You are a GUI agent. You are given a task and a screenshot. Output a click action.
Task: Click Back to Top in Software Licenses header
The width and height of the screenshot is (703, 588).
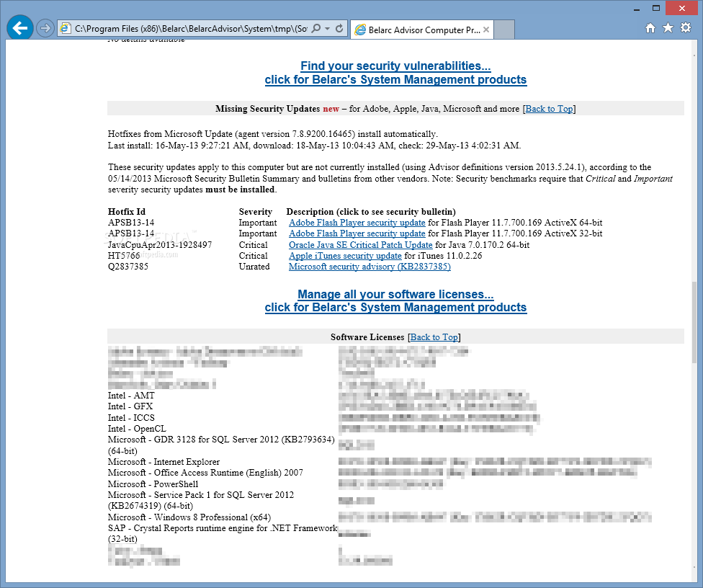(x=434, y=337)
